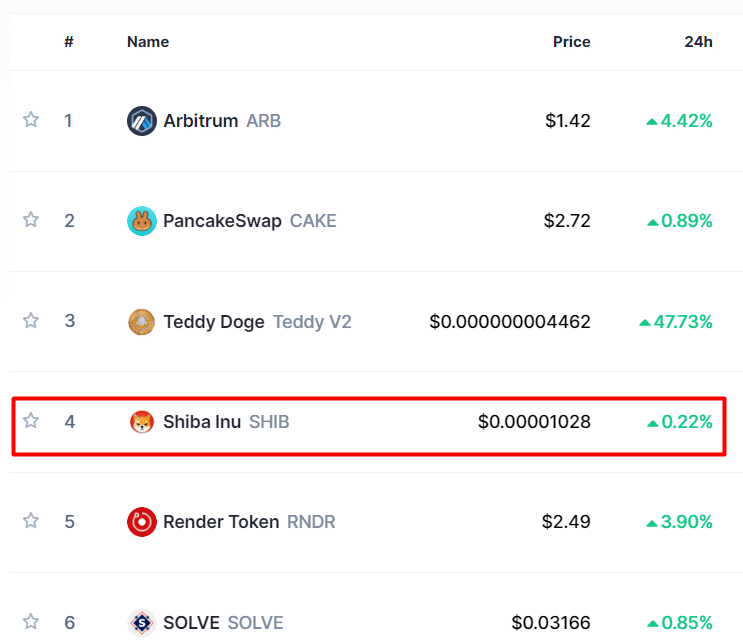Screen dimensions: 743x641
Task: Toggle the watchlist star for PancakeSwap
Action: (x=31, y=219)
